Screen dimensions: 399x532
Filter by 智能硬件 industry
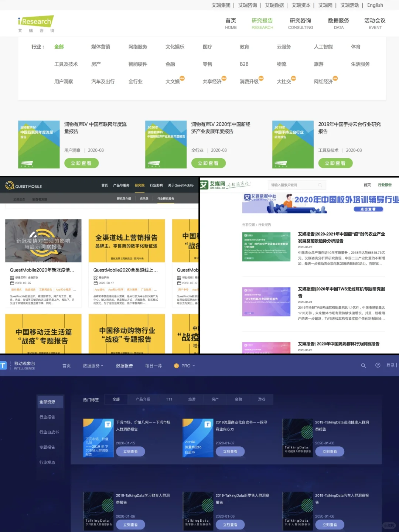[x=138, y=64]
